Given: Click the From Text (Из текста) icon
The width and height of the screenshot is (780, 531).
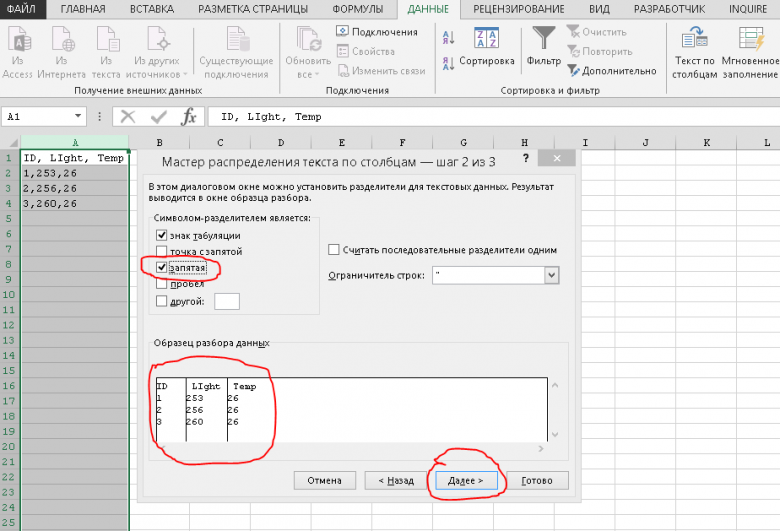Looking at the screenshot, I should [x=106, y=39].
